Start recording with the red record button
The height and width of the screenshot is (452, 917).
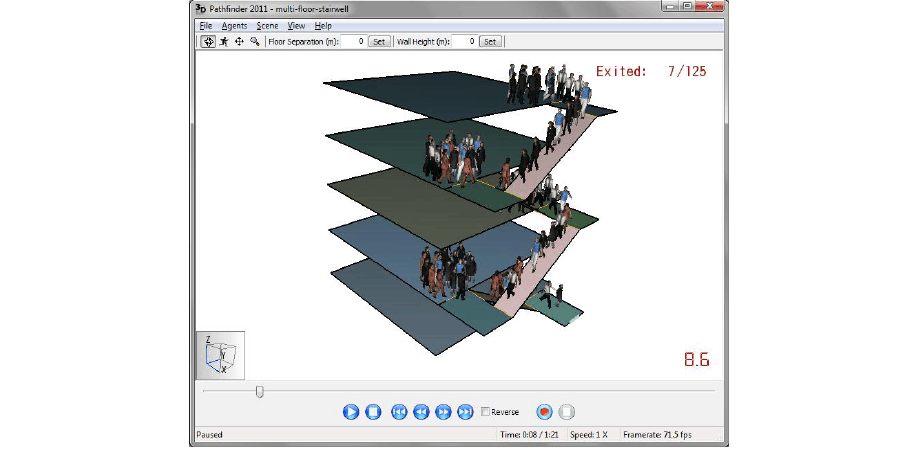[x=544, y=412]
